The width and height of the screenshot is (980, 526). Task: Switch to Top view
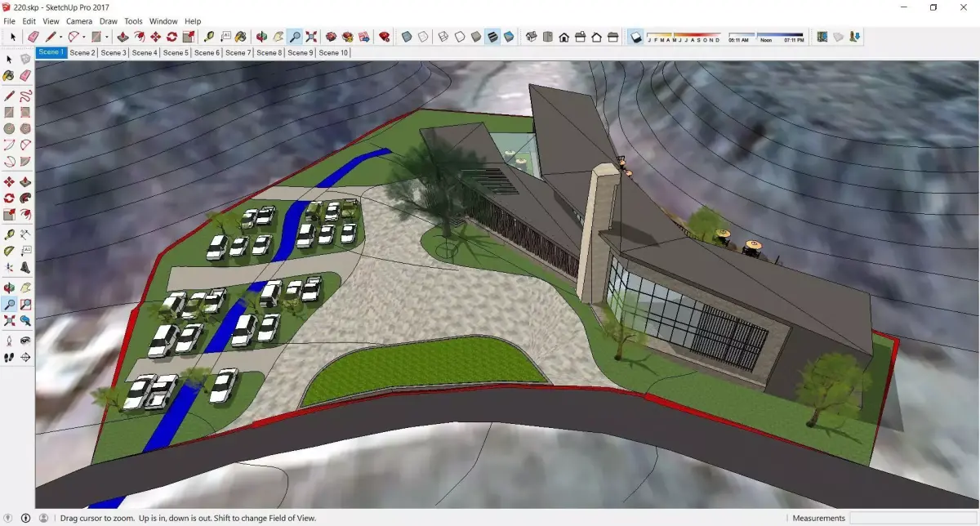[x=547, y=37]
